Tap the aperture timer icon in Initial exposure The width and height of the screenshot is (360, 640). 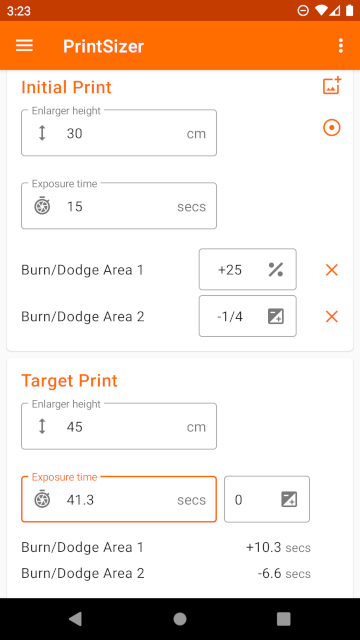pyautogui.click(x=42, y=206)
